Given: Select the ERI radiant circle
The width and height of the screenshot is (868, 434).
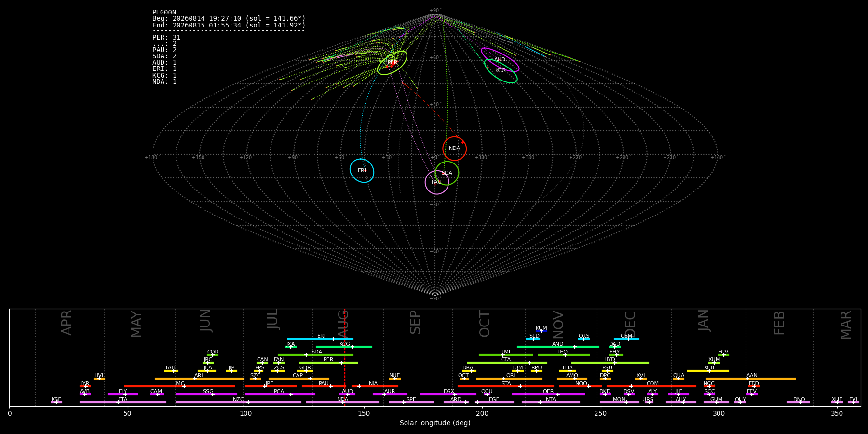Looking at the screenshot, I should [362, 171].
